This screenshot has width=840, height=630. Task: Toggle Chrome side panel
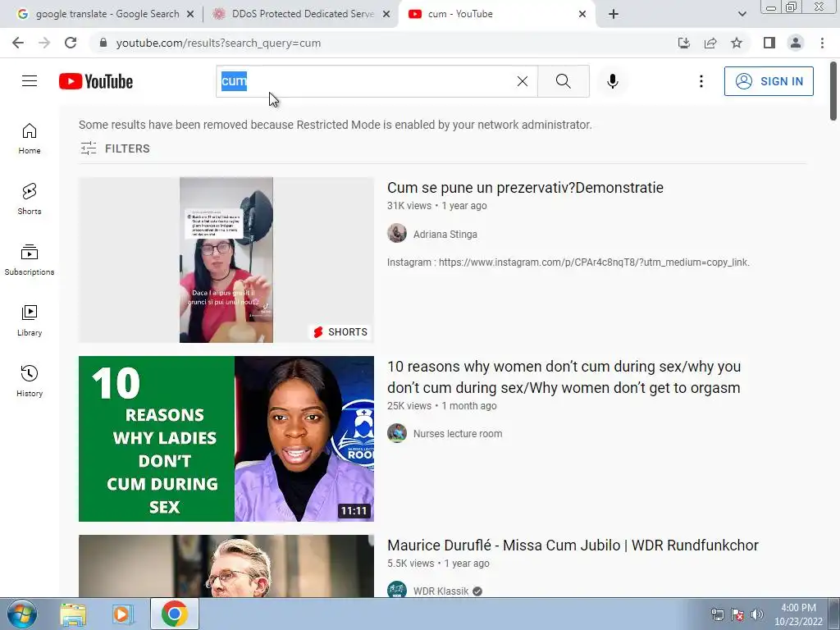pos(769,43)
